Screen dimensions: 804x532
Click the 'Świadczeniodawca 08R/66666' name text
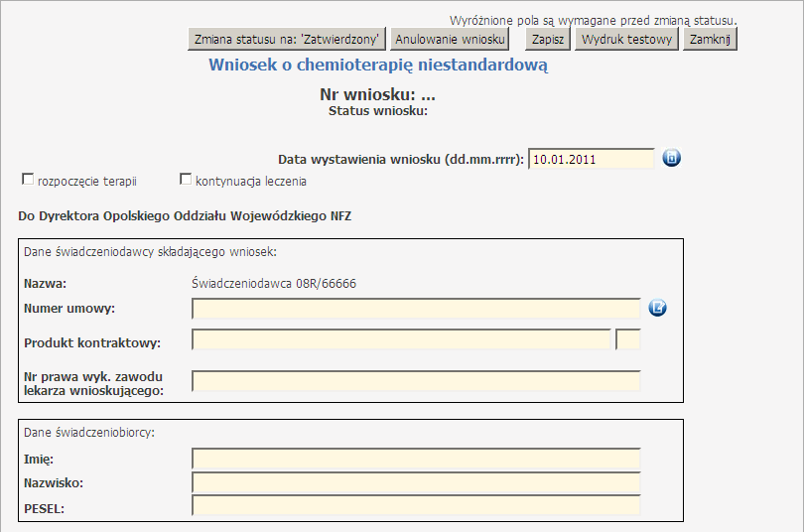pos(275,284)
